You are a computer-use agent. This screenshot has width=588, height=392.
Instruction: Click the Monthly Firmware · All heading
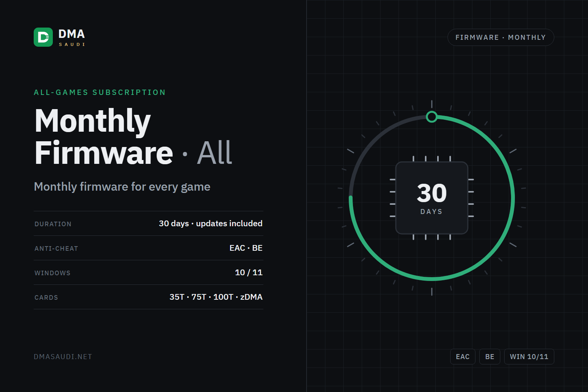pyautogui.click(x=134, y=136)
